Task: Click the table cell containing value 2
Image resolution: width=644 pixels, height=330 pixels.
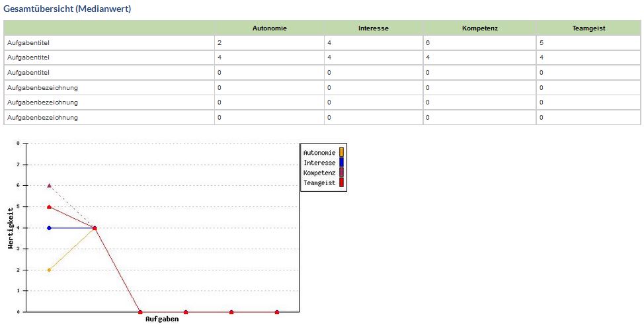Action: pyautogui.click(x=269, y=42)
